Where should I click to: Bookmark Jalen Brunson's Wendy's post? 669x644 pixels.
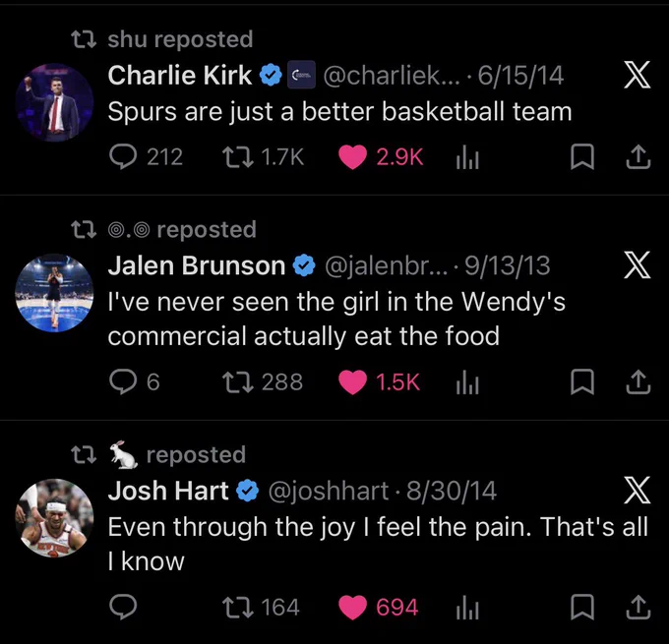point(582,381)
